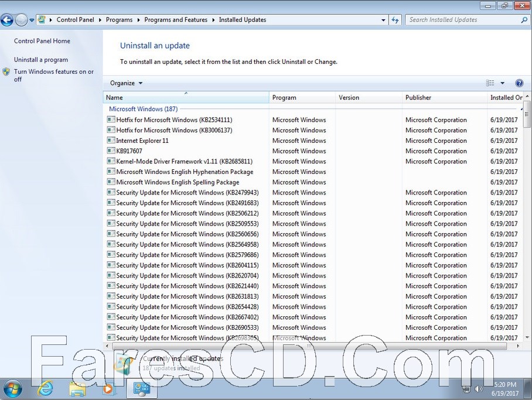Click the horizontal scrollbar right arrow
Screen dimensions: 532x400
click(518, 346)
